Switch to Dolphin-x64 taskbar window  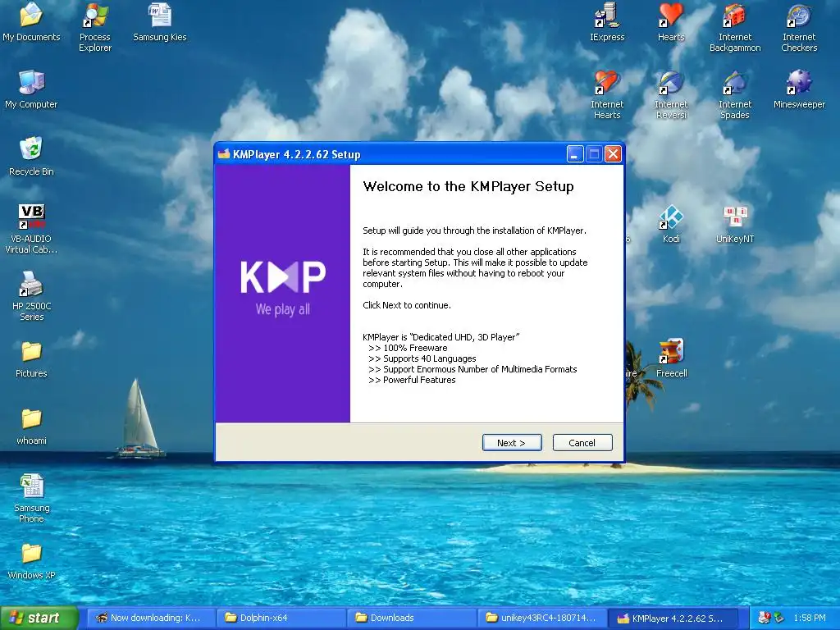click(281, 618)
